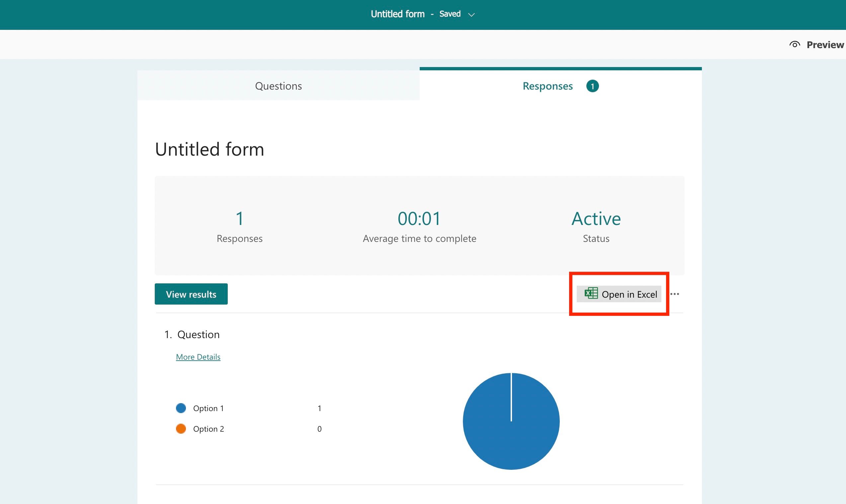Click the Preview label in the toolbar
846x504 pixels.
(825, 44)
